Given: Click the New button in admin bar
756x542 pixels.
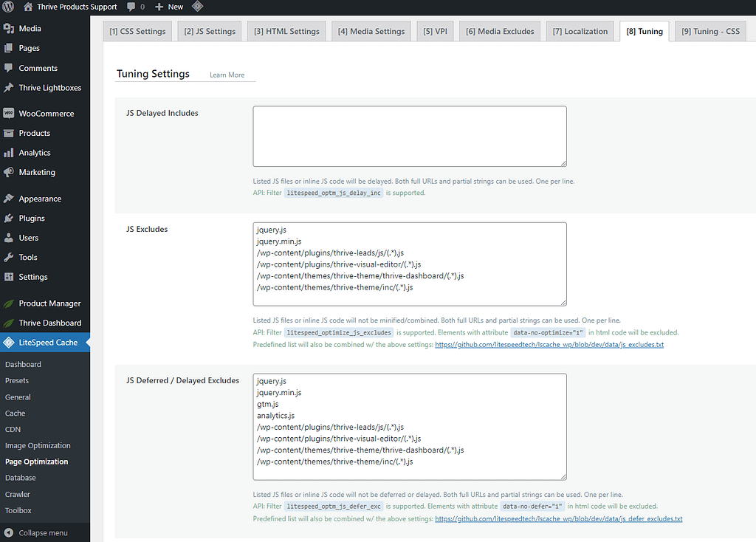Looking at the screenshot, I should [x=169, y=7].
